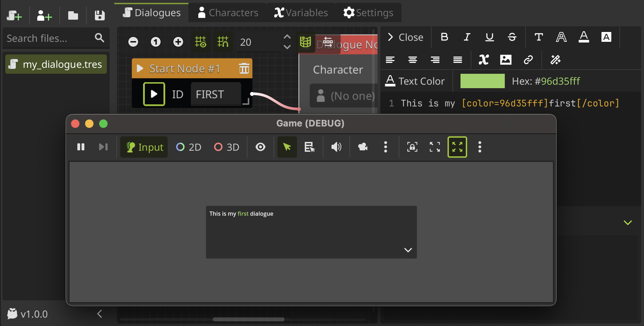
Task: Insert a variable into the dialogue text
Action: [484, 60]
